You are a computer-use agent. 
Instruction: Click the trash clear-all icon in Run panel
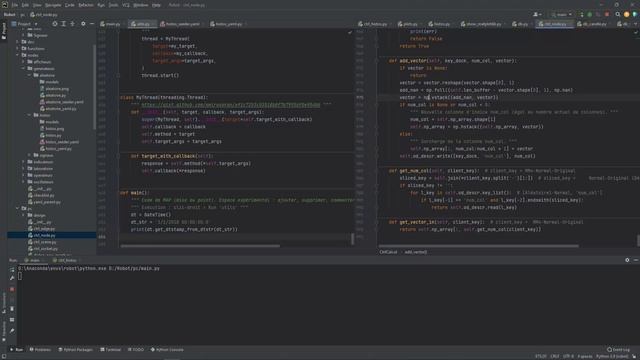[x=12, y=309]
